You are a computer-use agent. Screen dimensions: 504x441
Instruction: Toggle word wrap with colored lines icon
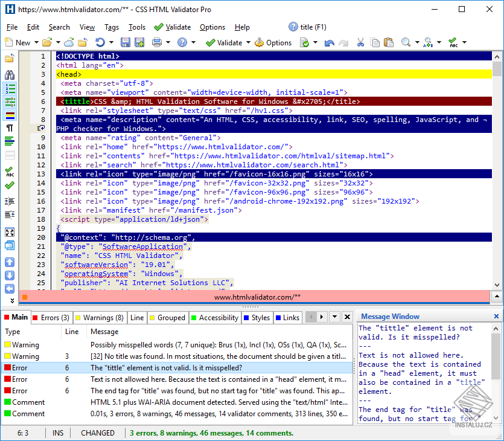pos(10,141)
